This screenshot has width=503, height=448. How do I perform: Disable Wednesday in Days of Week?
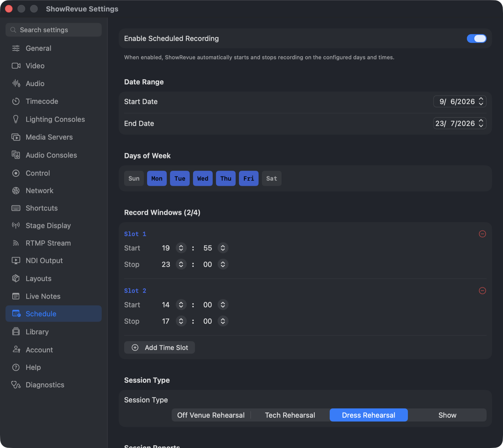point(203,178)
